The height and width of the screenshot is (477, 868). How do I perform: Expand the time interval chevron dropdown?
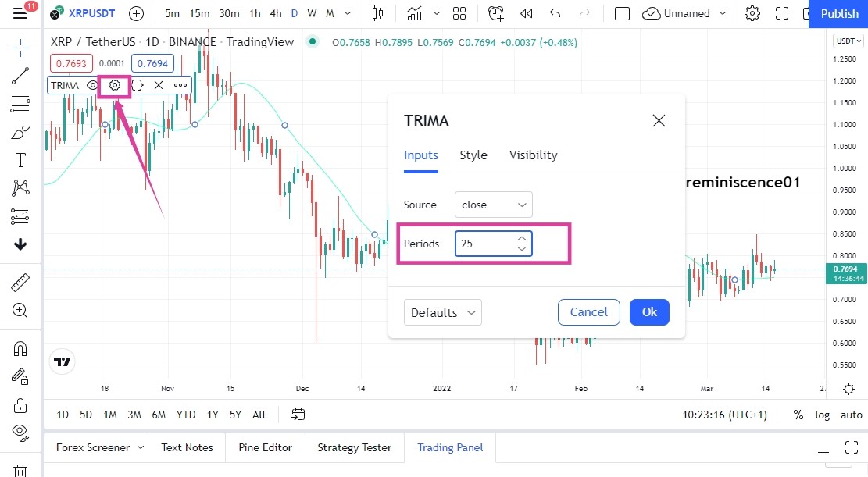pyautogui.click(x=348, y=13)
